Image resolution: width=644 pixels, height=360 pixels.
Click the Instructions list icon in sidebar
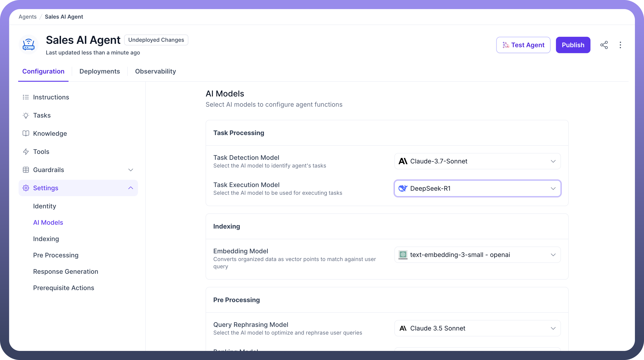pos(26,97)
